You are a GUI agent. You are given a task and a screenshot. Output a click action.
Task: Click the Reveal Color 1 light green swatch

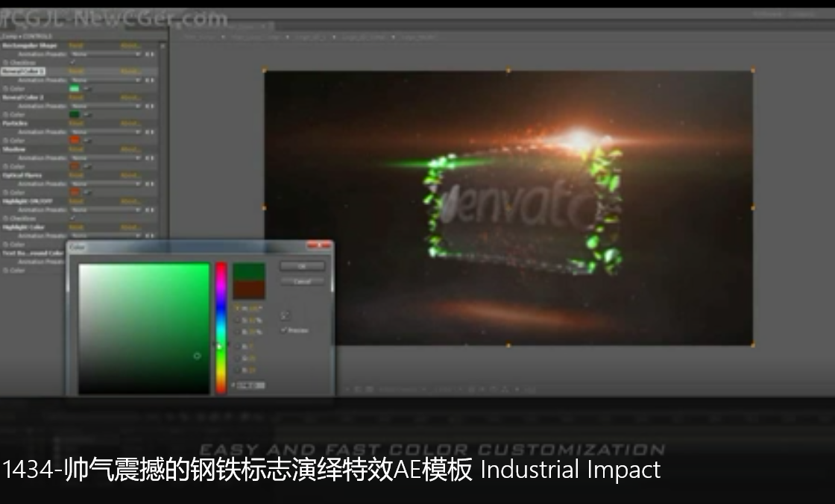(x=75, y=89)
